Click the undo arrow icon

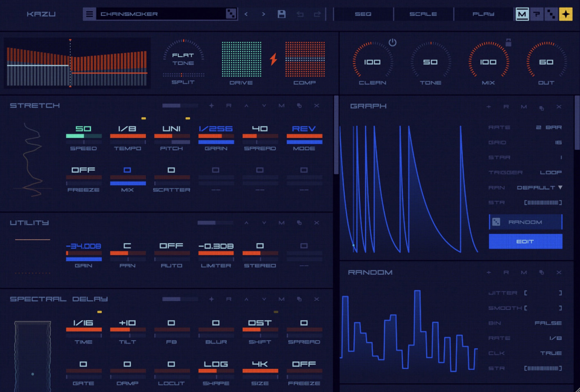click(300, 14)
